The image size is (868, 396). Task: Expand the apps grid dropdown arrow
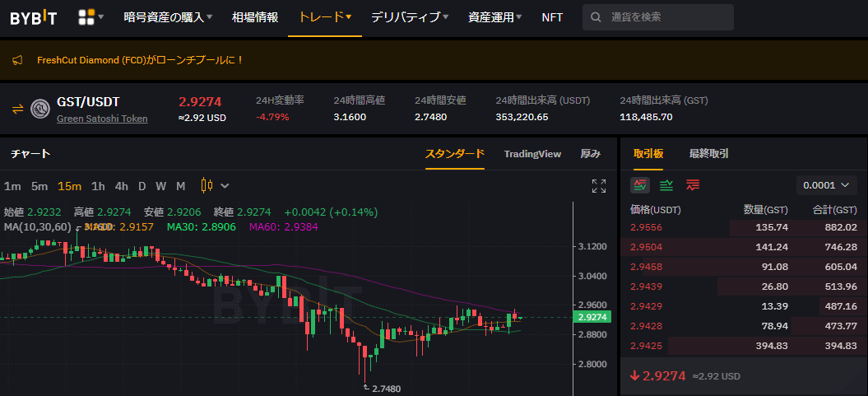(x=100, y=17)
